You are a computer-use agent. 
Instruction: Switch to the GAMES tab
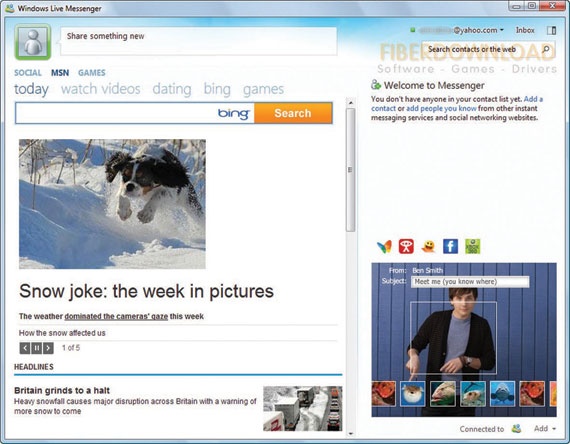coord(92,73)
